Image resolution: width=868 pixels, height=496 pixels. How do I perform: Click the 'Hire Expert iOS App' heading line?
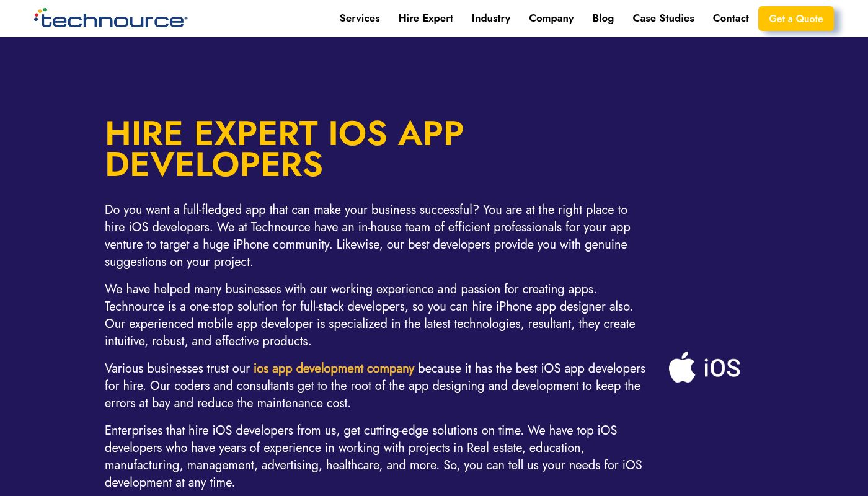284,133
